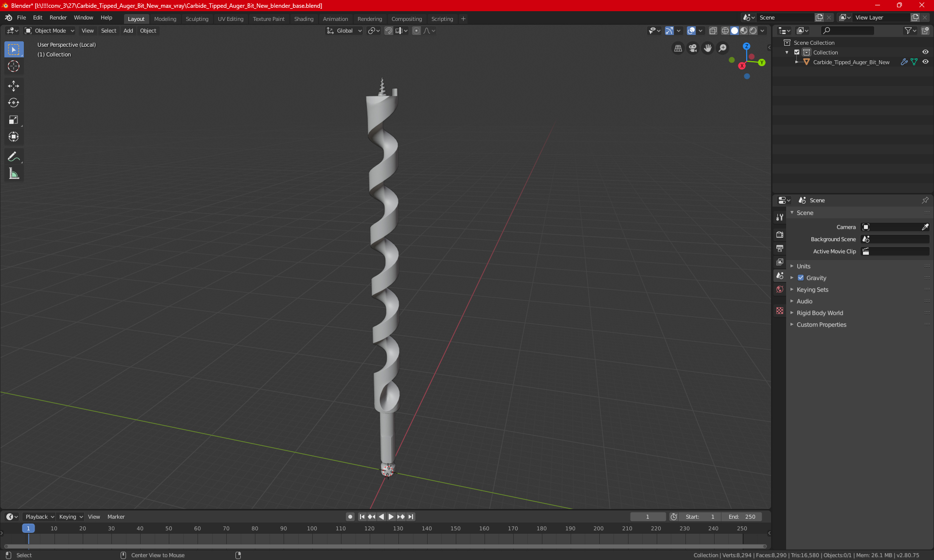934x560 pixels.
Task: Open Keying dropdown in timeline
Action: (71, 517)
